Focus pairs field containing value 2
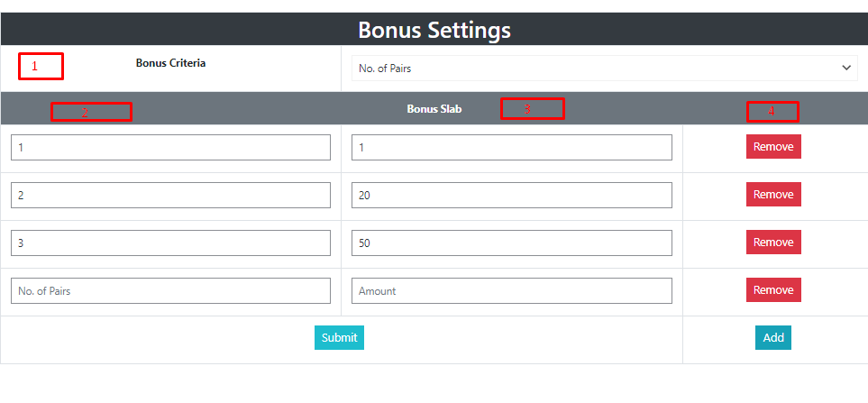This screenshot has width=868, height=403. click(x=171, y=196)
